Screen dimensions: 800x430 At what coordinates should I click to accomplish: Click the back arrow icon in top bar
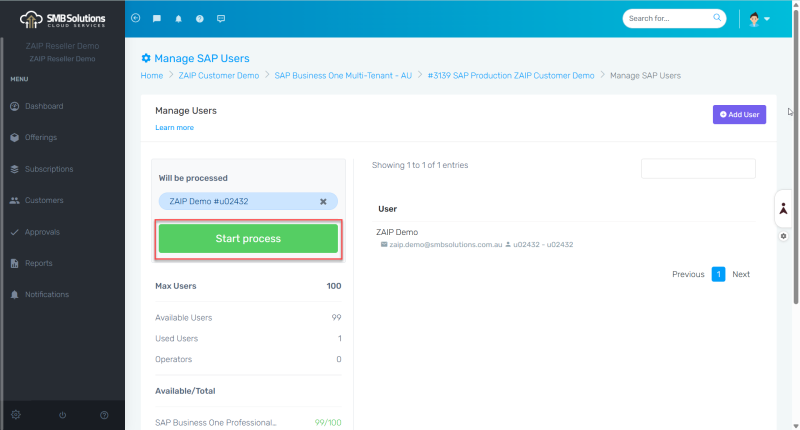135,19
